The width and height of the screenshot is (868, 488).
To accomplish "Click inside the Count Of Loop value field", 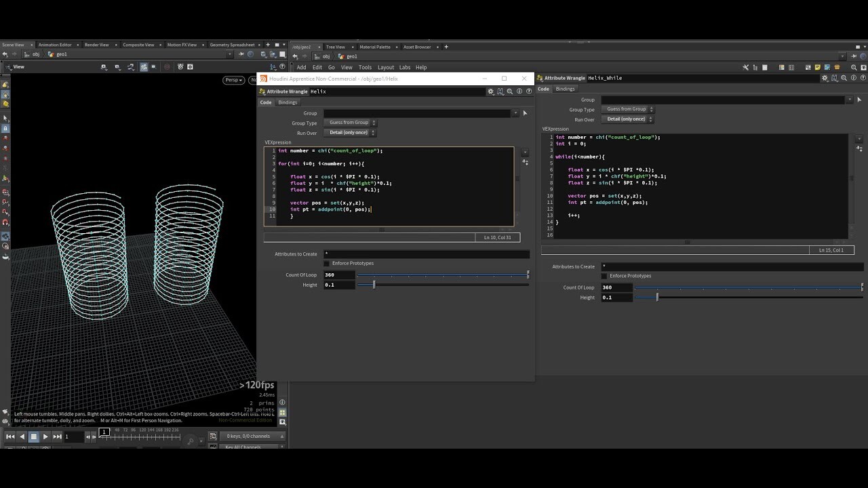I will (338, 275).
